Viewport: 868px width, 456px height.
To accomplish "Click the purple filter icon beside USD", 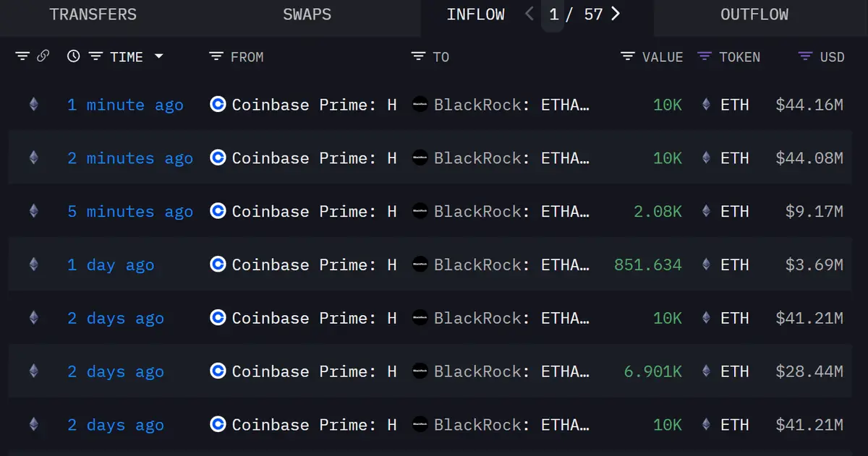I will 805,56.
